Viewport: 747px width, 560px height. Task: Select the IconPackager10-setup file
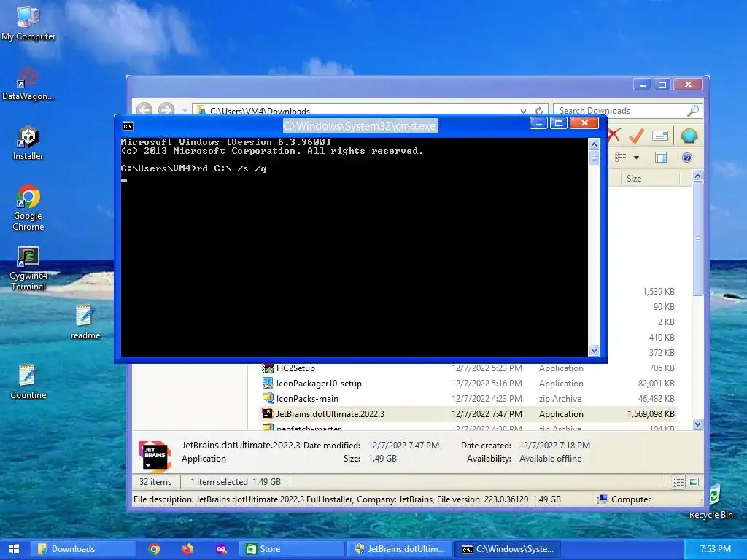[468, 384]
